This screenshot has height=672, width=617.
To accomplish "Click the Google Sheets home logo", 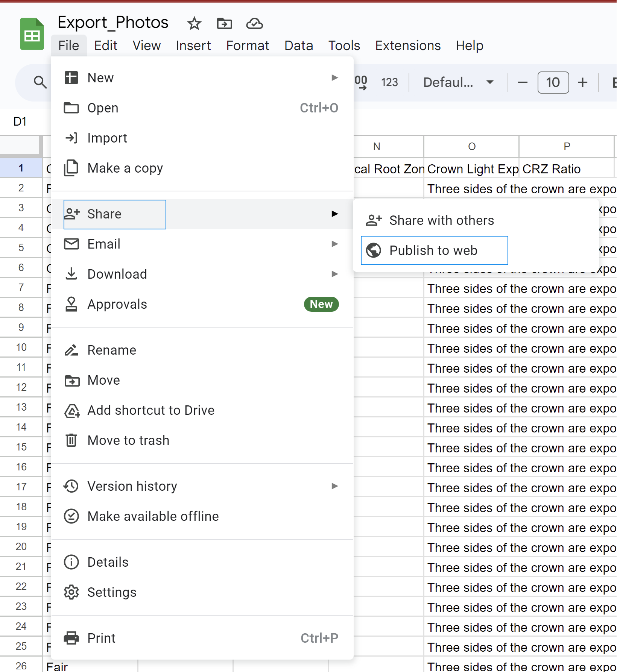I will 32,34.
